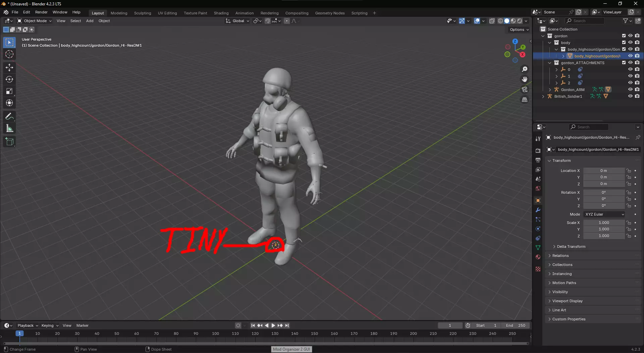Hide British_Soldier1 in viewport
This screenshot has height=353, width=644.
point(630,96)
